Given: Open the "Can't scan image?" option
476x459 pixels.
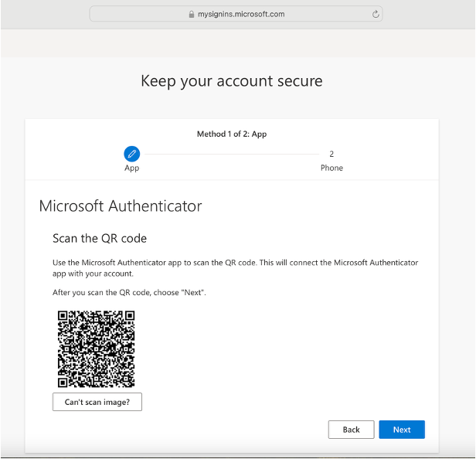Looking at the screenshot, I should pos(97,402).
